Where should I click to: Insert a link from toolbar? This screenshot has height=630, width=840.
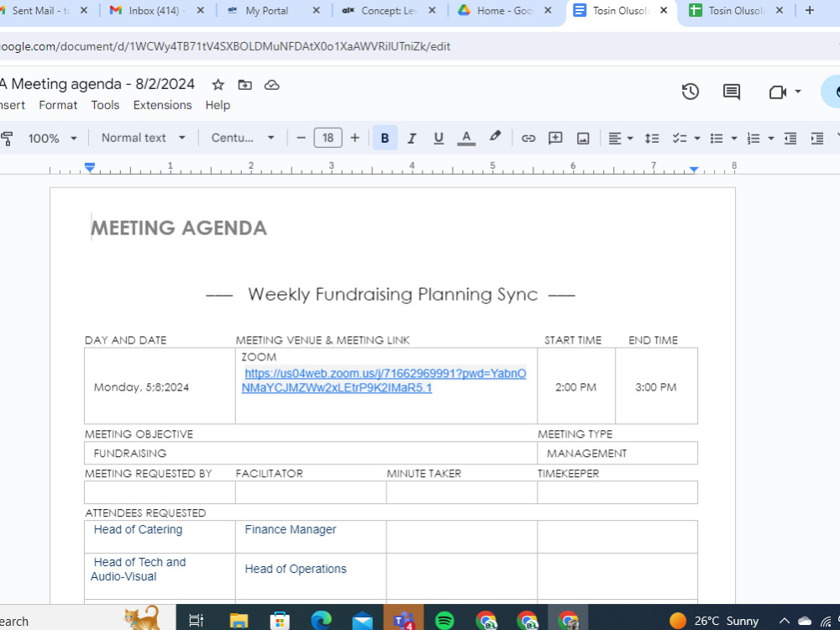click(x=528, y=139)
